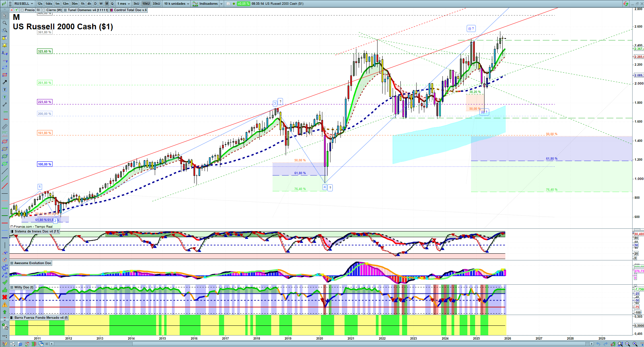Select the green up-arrow marker
Screen dimensions: 644x347
(x=5, y=312)
